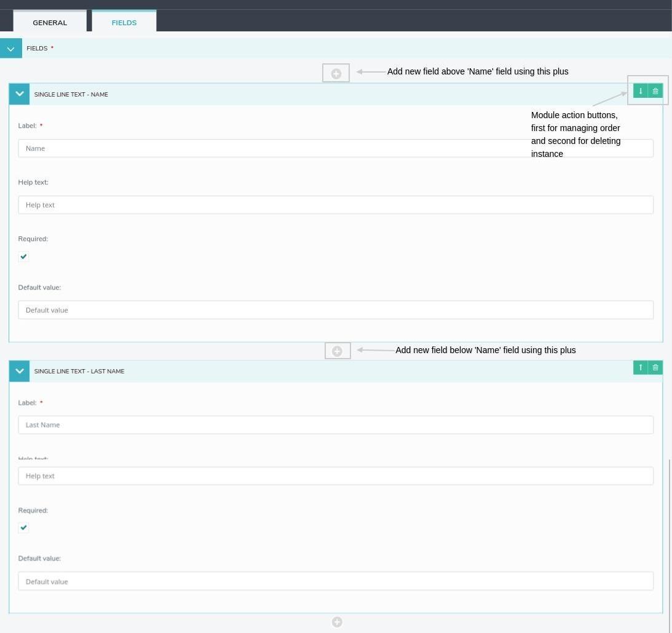Click the Name field's Default value input
Image resolution: width=672 pixels, height=633 pixels.
(x=336, y=310)
